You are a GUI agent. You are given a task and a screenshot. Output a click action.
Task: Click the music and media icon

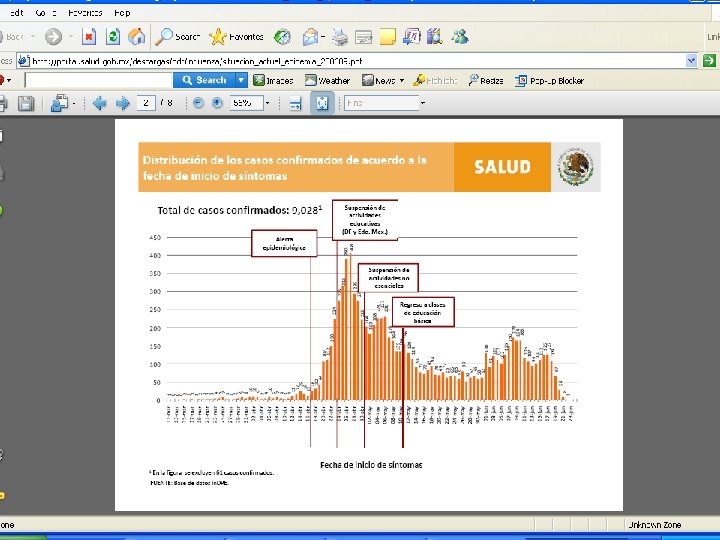411,37
